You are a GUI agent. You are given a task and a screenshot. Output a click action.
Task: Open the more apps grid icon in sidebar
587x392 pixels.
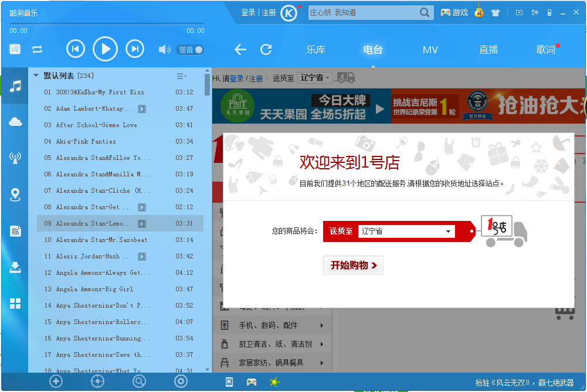click(x=15, y=304)
